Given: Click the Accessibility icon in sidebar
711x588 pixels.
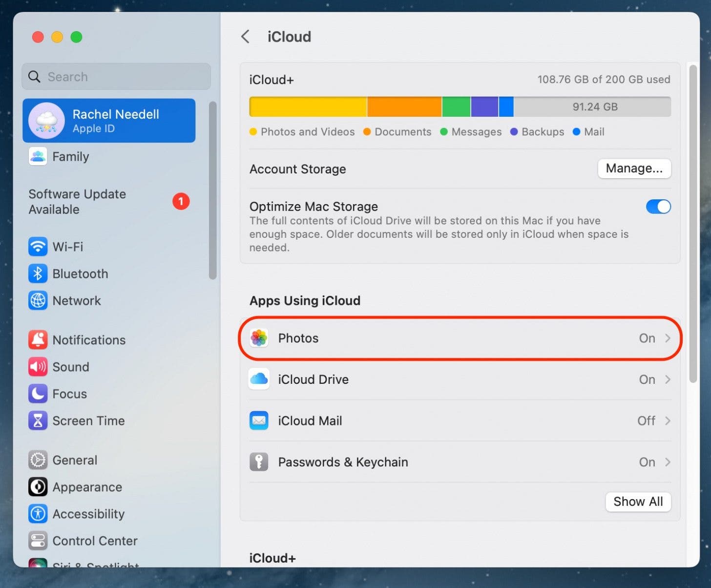Looking at the screenshot, I should coord(38,514).
